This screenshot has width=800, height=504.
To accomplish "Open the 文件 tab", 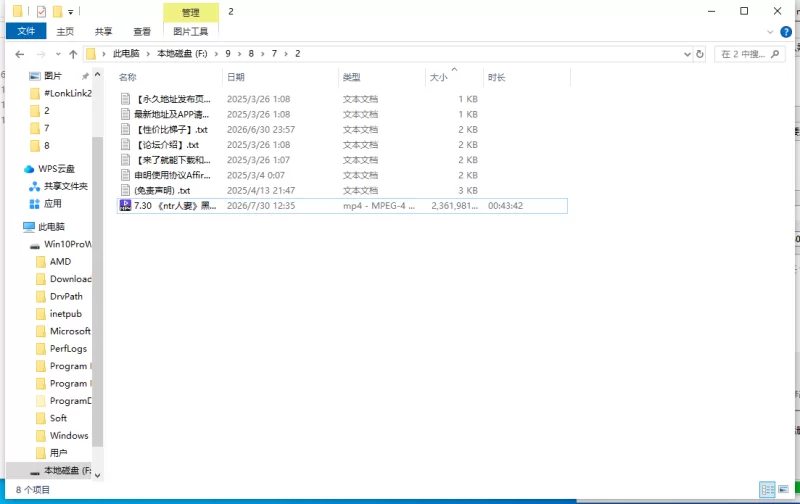I will [x=26, y=31].
